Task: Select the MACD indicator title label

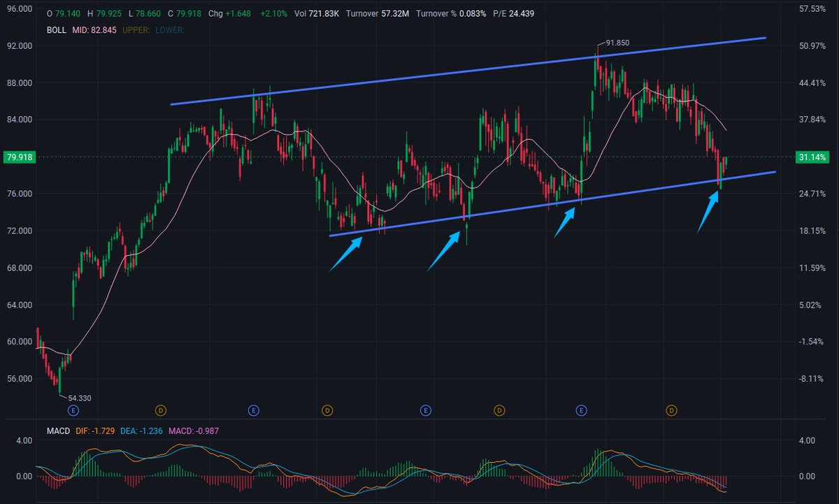Action: (58, 431)
